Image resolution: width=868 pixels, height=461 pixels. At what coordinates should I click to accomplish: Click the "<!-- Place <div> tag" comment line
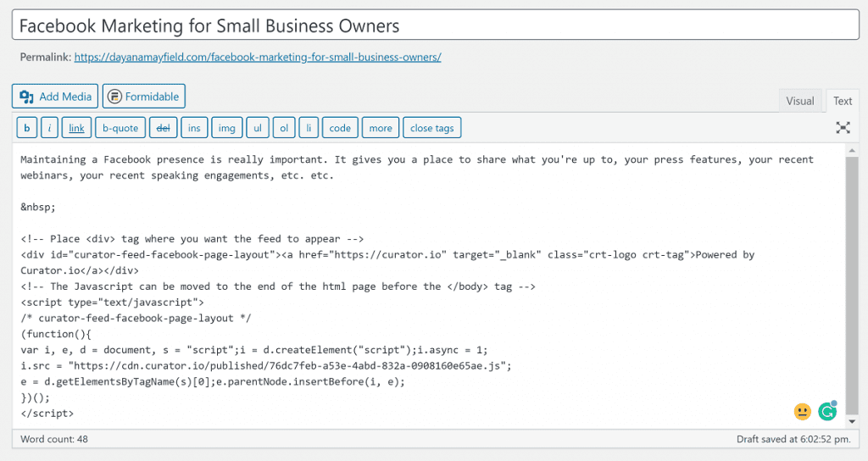192,238
